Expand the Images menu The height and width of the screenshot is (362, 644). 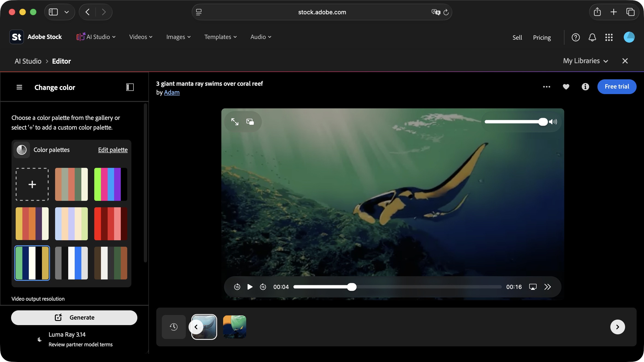click(178, 37)
